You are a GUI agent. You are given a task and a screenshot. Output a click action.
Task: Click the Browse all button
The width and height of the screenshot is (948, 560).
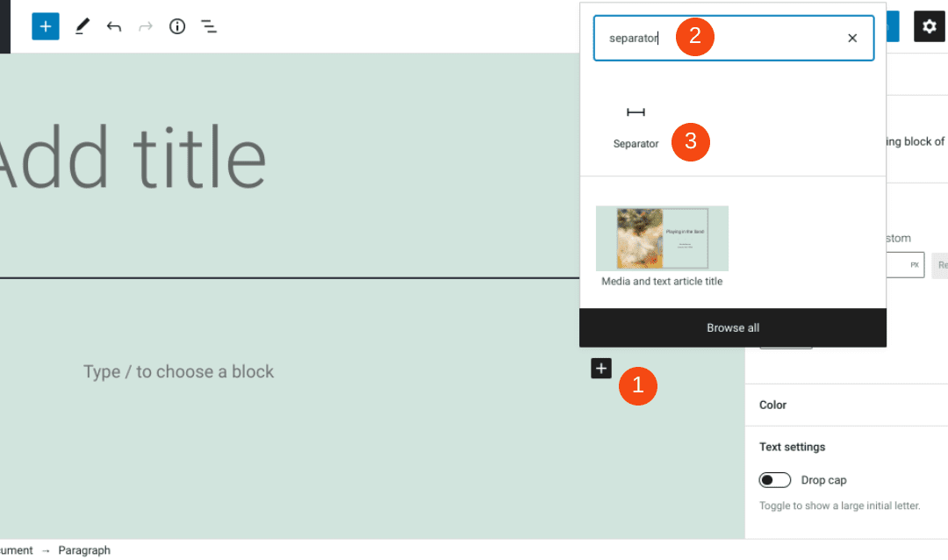tap(733, 327)
